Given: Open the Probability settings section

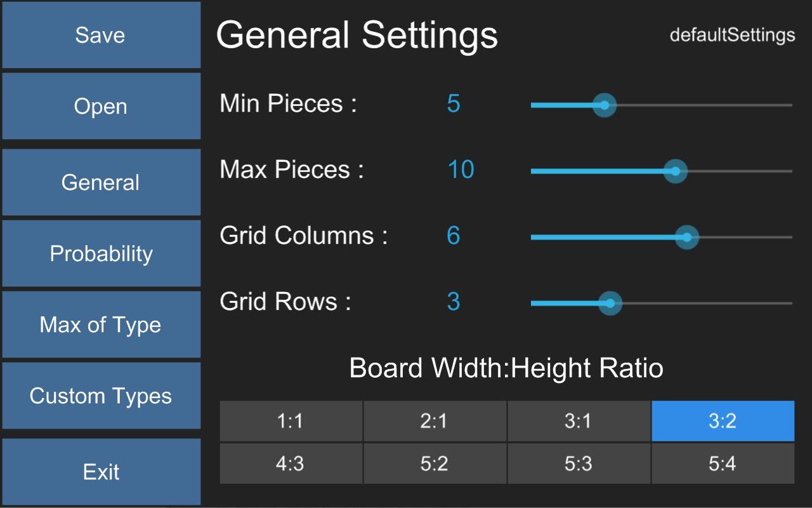Looking at the screenshot, I should [101, 253].
